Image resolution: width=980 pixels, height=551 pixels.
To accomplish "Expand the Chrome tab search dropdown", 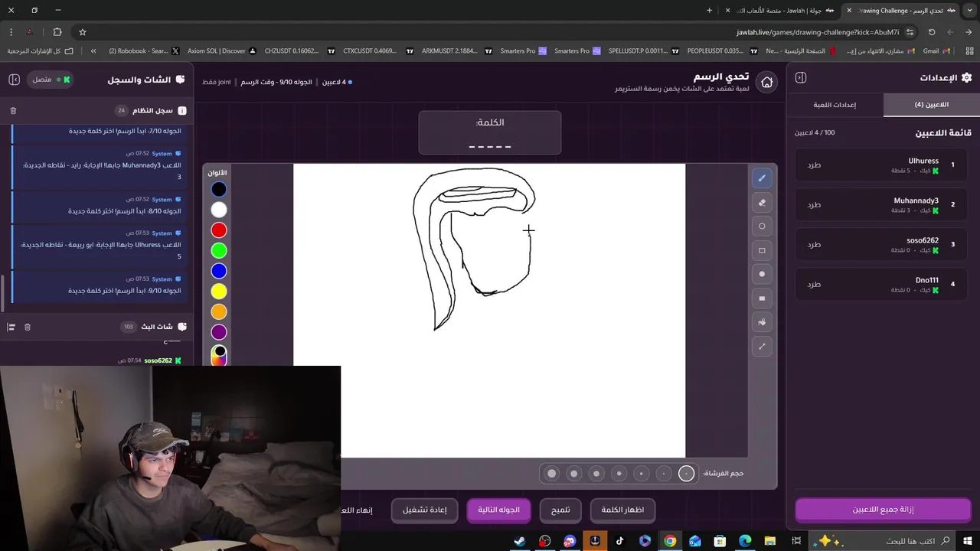I will 969,11.
